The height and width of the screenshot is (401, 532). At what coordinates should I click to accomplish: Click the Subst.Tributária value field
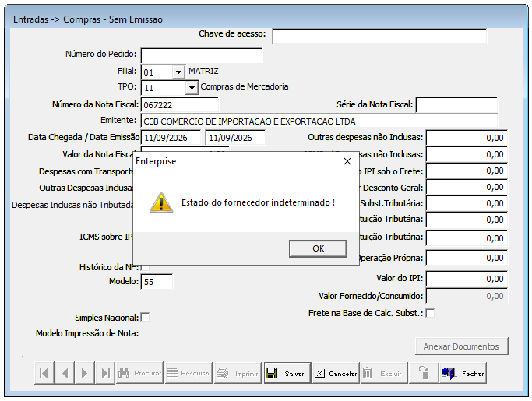(x=467, y=203)
